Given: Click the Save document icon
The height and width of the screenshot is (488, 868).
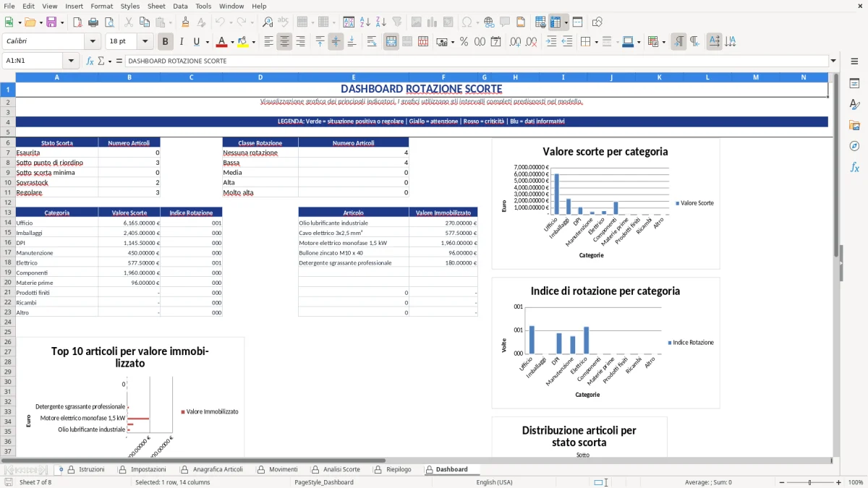Looking at the screenshot, I should click(51, 22).
